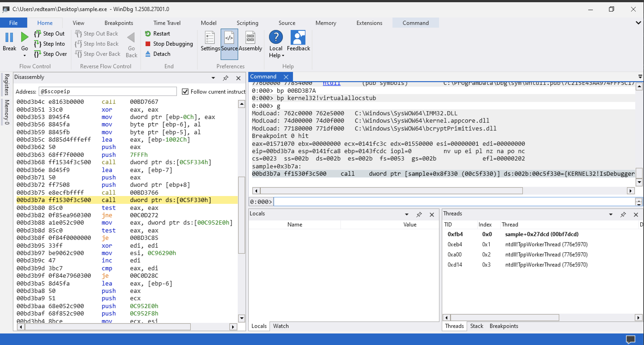Open the Threads panel options dropdown
Viewport: 644px width, 345px height.
611,214
